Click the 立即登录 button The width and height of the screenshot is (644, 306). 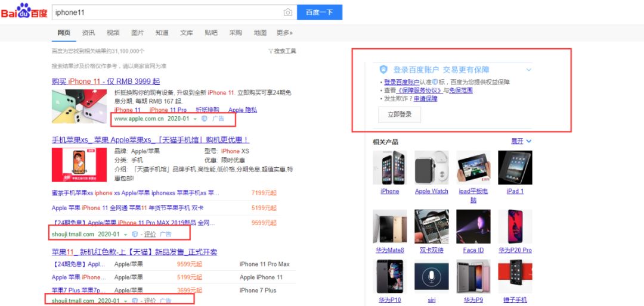[x=400, y=115]
